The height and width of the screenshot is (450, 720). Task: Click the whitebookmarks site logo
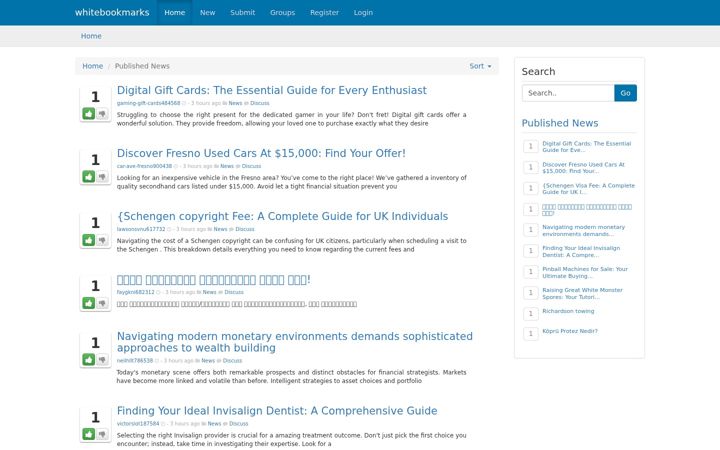click(x=112, y=12)
